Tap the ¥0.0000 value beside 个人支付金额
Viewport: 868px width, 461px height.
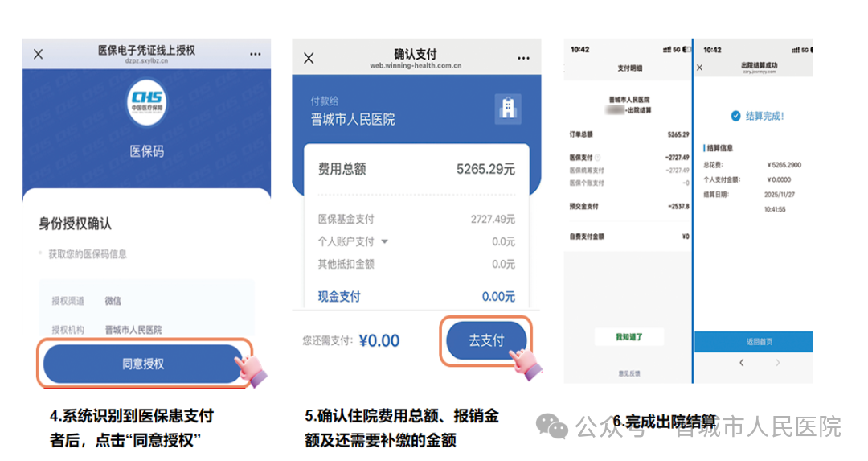point(779,179)
